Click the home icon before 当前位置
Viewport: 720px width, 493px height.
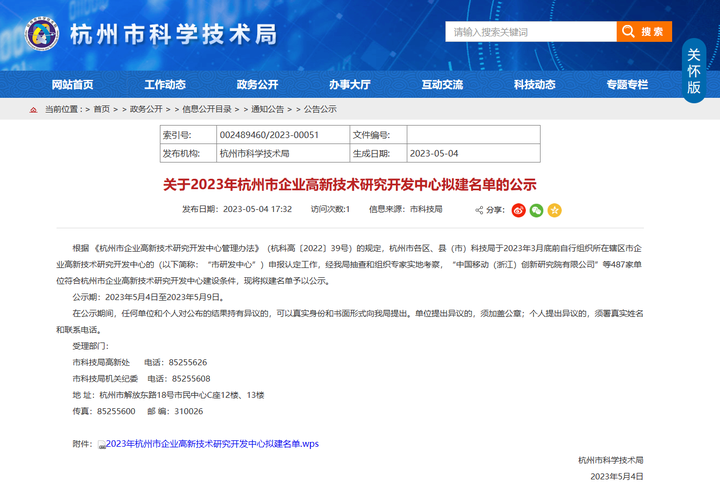(33, 109)
